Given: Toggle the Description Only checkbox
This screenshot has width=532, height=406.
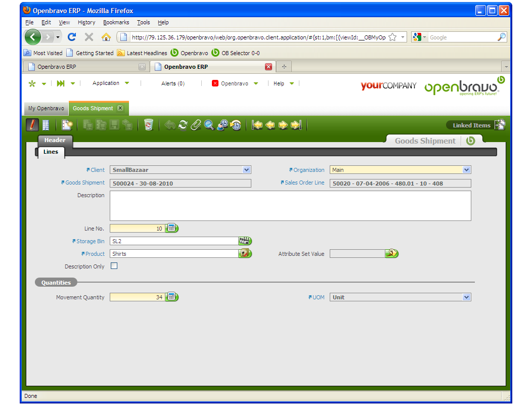Looking at the screenshot, I should pyautogui.click(x=114, y=266).
